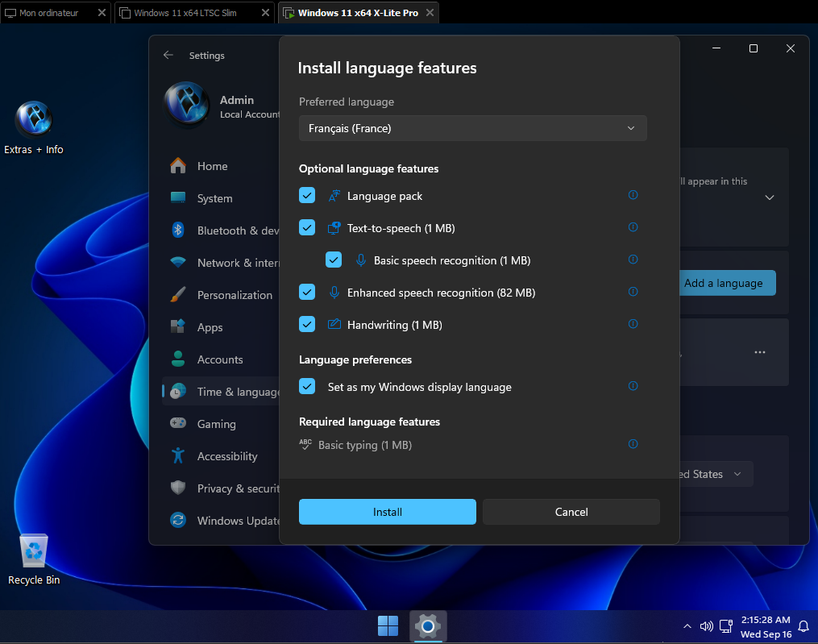Toggle Set as my Windows display language
Image resolution: width=818 pixels, height=644 pixels.
[307, 386]
